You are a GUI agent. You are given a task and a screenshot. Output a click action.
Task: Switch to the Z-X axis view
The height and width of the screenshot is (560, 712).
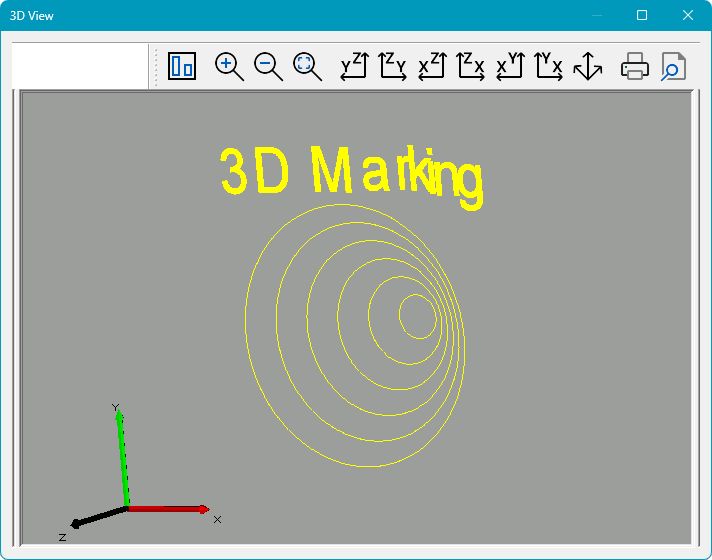(x=471, y=66)
